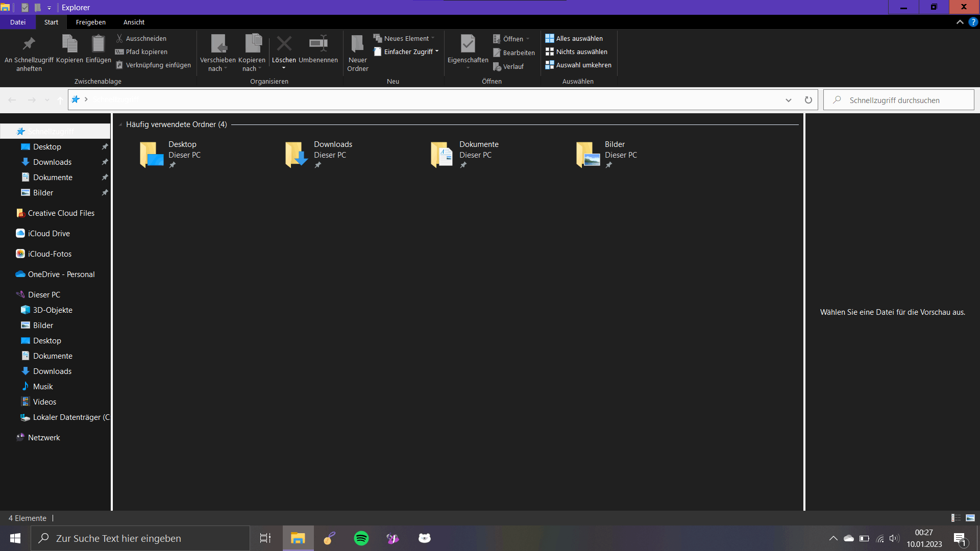Click Pfad kopieren
980x551 pixels.
(x=141, y=52)
